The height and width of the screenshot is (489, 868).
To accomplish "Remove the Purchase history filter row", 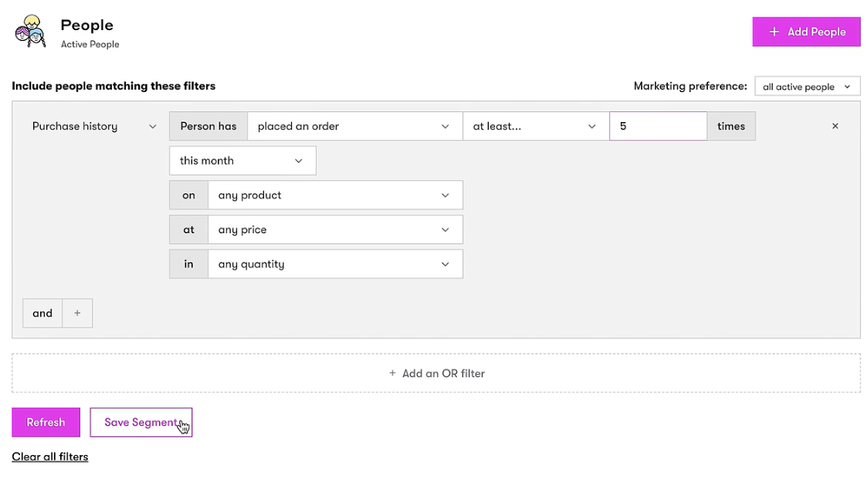I will click(835, 126).
